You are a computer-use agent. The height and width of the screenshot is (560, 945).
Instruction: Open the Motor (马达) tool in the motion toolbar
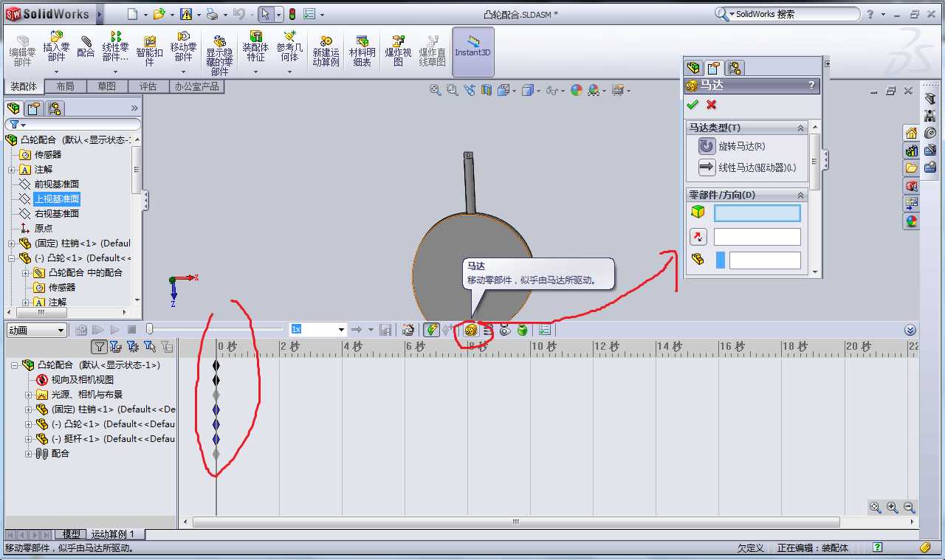(x=471, y=330)
